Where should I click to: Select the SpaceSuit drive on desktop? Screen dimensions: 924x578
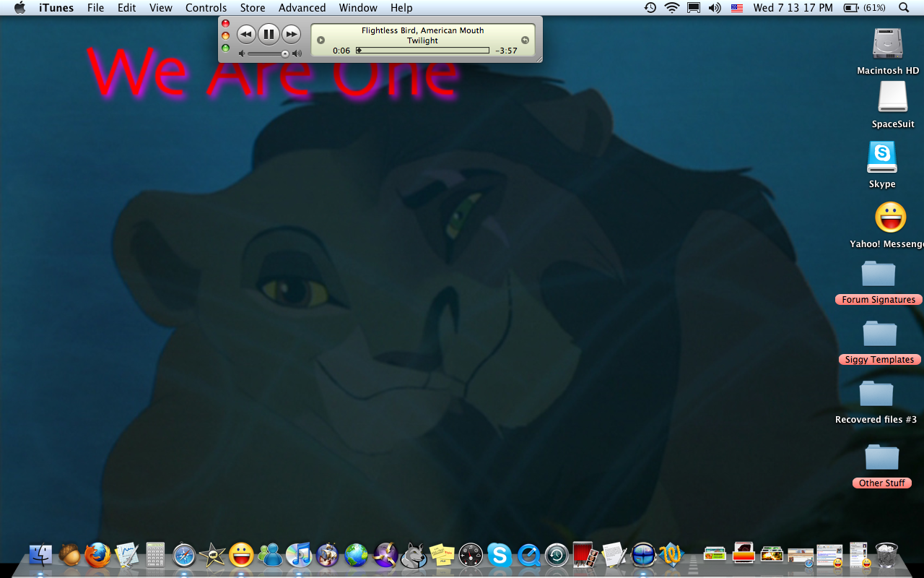[x=893, y=98]
